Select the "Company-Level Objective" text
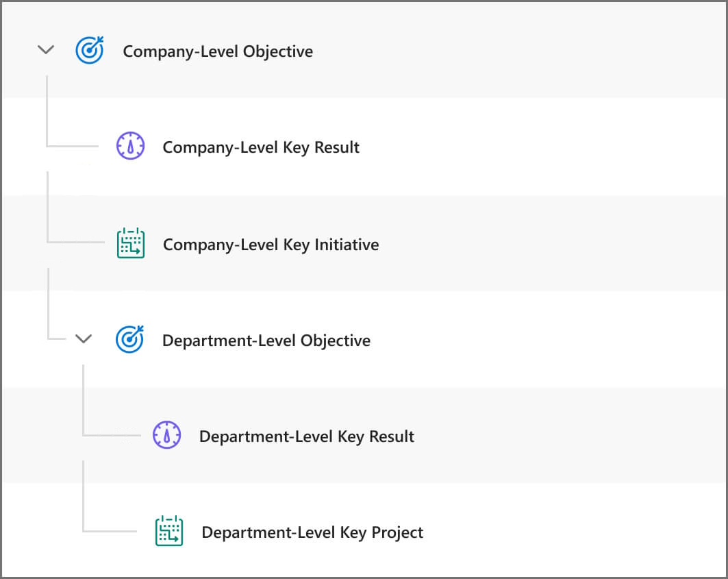728x579 pixels. click(218, 51)
